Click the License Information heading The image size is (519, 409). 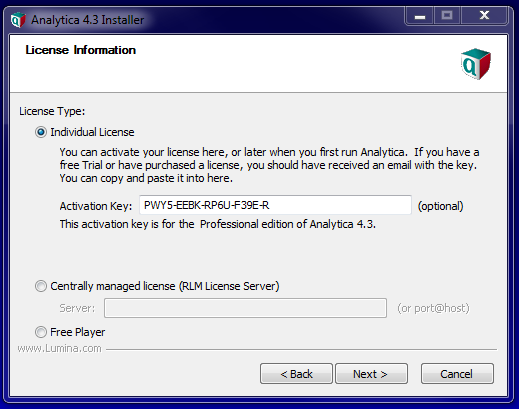pyautogui.click(x=81, y=50)
